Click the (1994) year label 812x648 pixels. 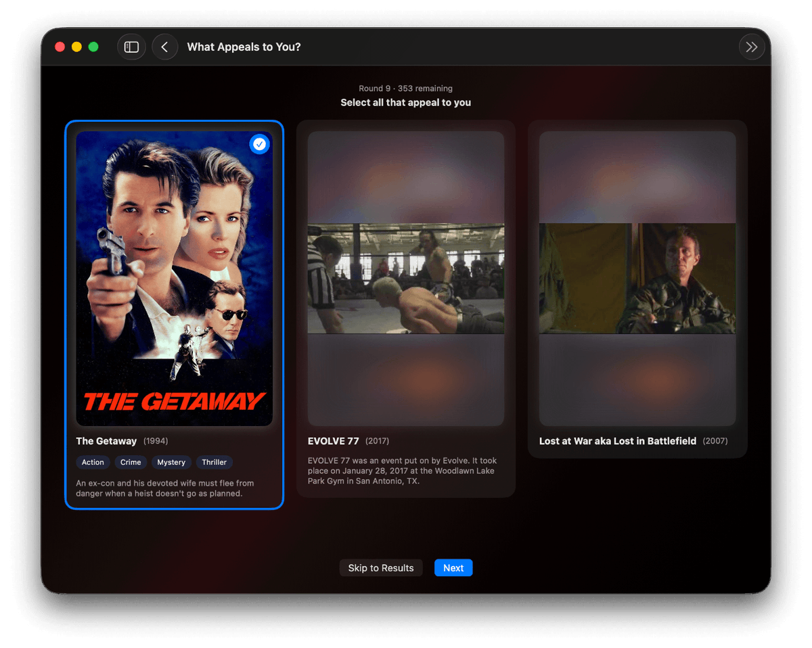click(156, 441)
